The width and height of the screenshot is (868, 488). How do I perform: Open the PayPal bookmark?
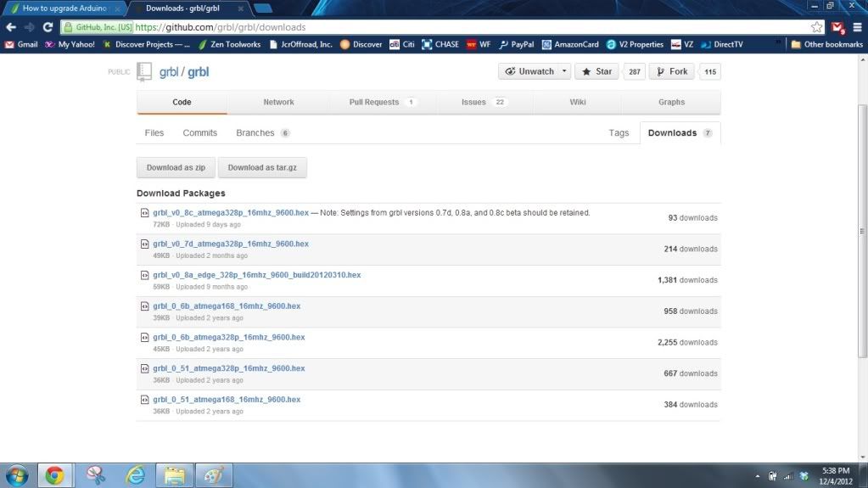click(517, 44)
